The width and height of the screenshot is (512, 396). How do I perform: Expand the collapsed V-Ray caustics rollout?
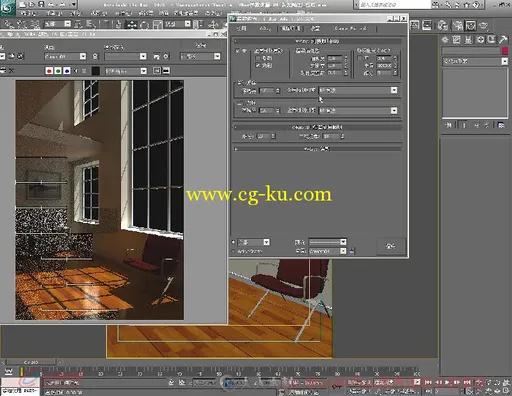pos(317,149)
